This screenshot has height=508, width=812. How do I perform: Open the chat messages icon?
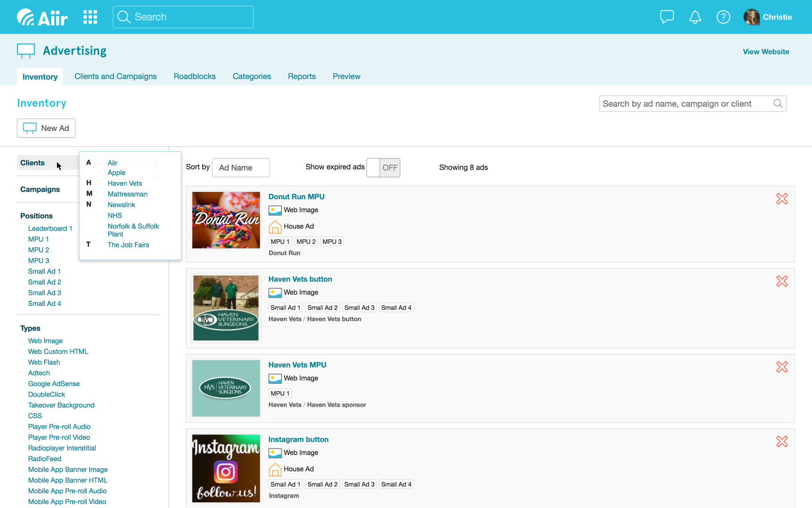(x=667, y=17)
